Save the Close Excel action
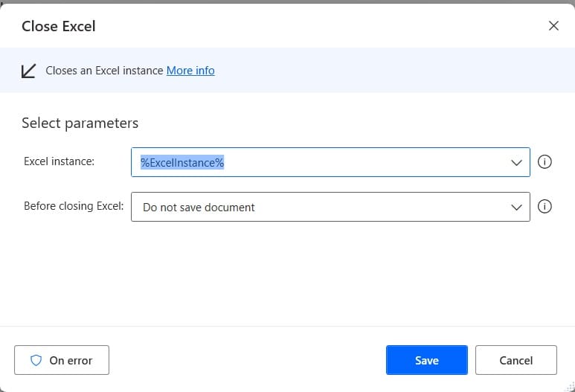The height and width of the screenshot is (392, 575). pos(426,360)
